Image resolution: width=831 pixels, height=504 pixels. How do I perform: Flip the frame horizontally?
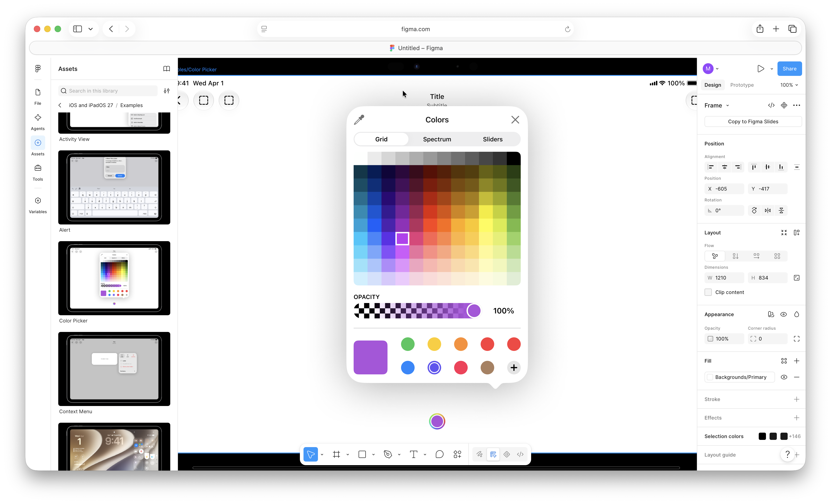pyautogui.click(x=768, y=210)
